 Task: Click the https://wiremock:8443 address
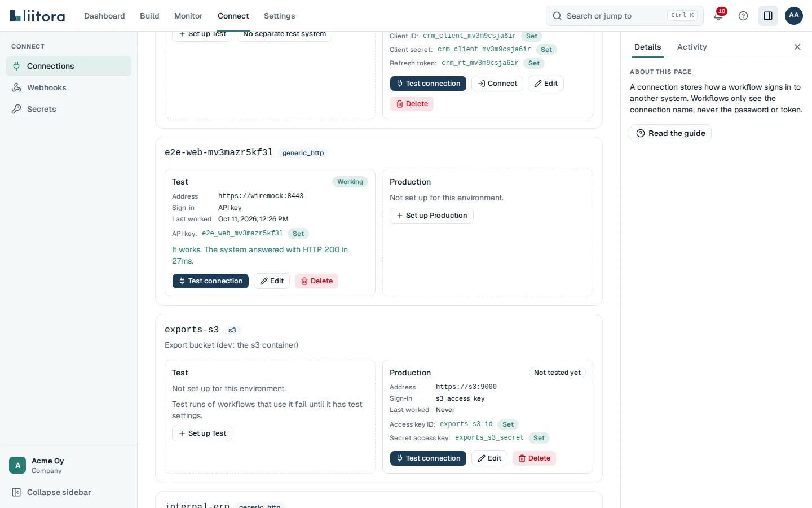coord(261,196)
